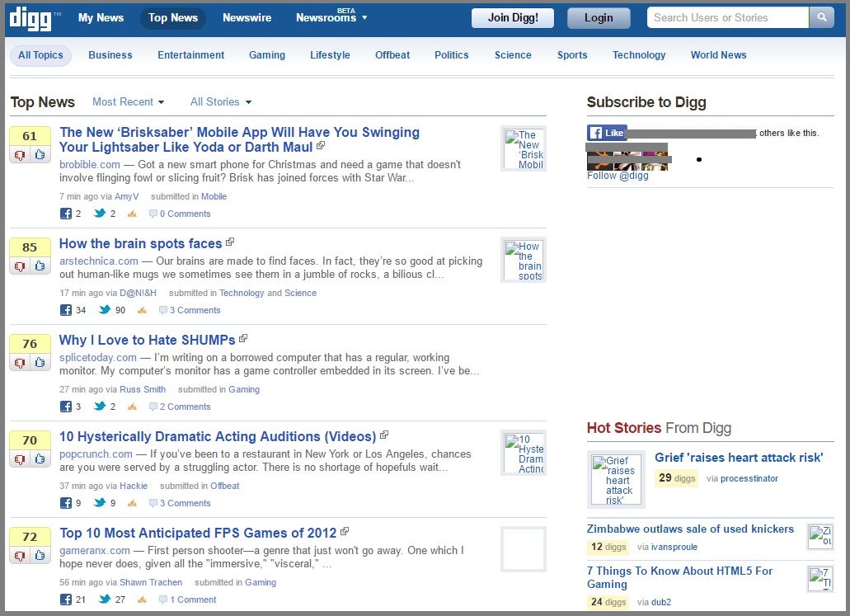Click the search magnifier button
This screenshot has width=850, height=616.
pos(822,17)
